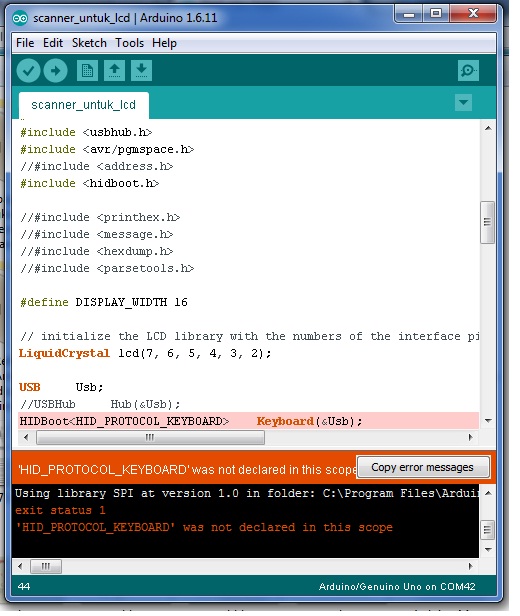Click the '//USBHub Hub(&Usb);' line
The height and width of the screenshot is (616, 520).
(100, 404)
